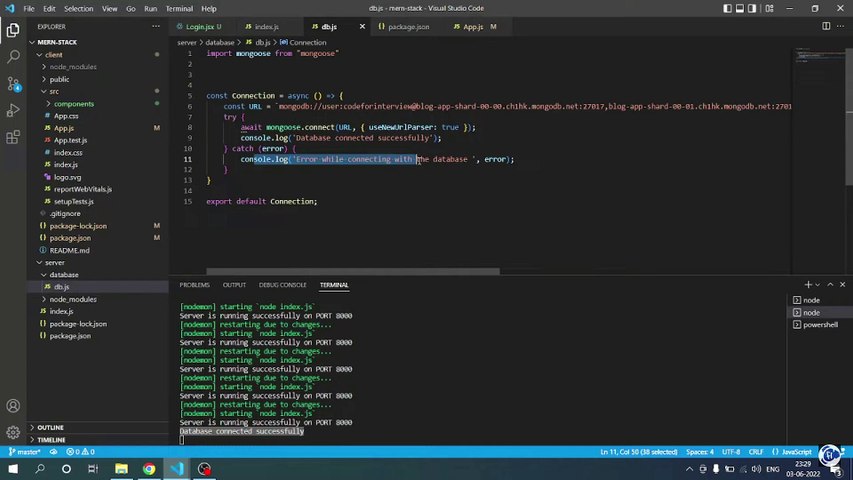Switch to the Debug Console tab
Viewport: 853px width, 480px height.
(282, 285)
